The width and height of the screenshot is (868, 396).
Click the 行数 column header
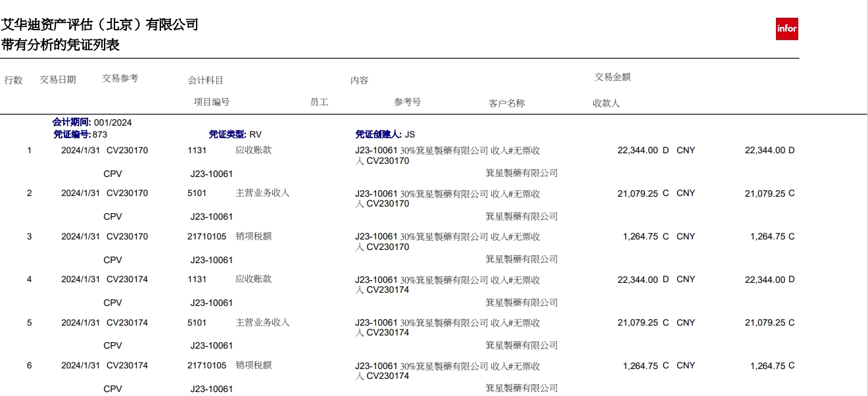pyautogui.click(x=14, y=80)
